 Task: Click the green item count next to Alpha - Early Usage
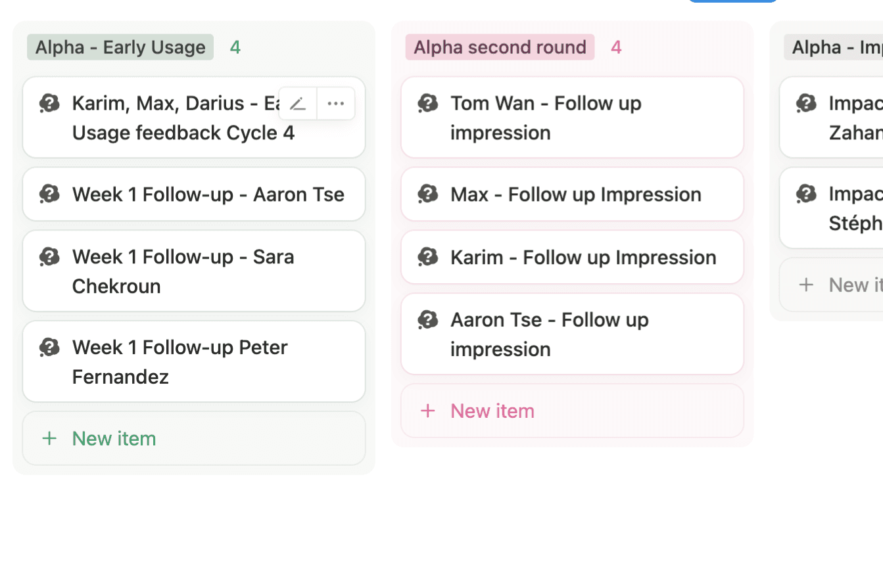pyautogui.click(x=235, y=47)
